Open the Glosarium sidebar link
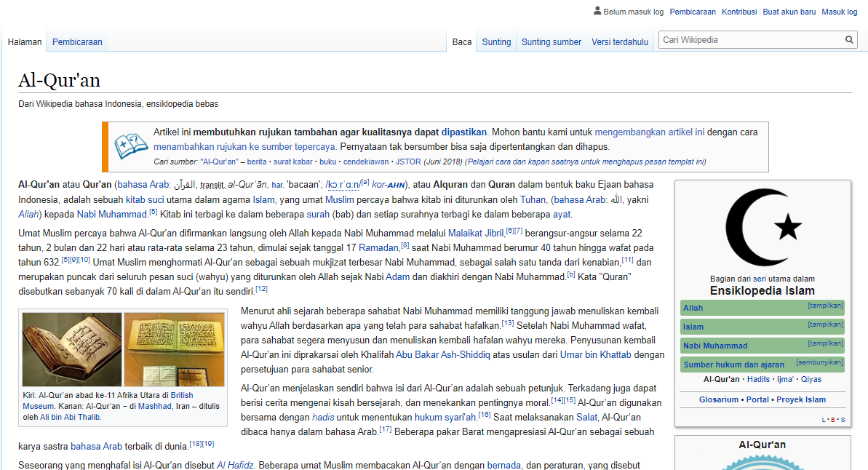Image resolution: width=868 pixels, height=470 pixels. pos(719,399)
